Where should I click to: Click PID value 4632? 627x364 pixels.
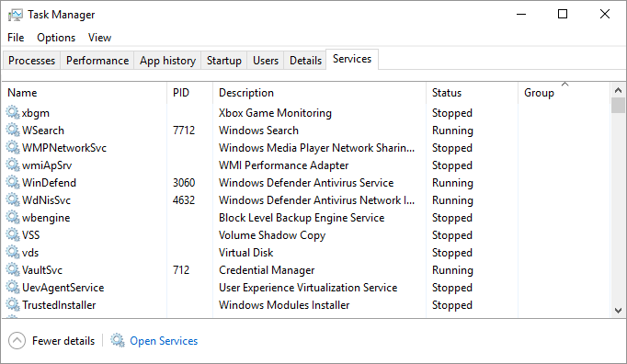[x=184, y=200]
